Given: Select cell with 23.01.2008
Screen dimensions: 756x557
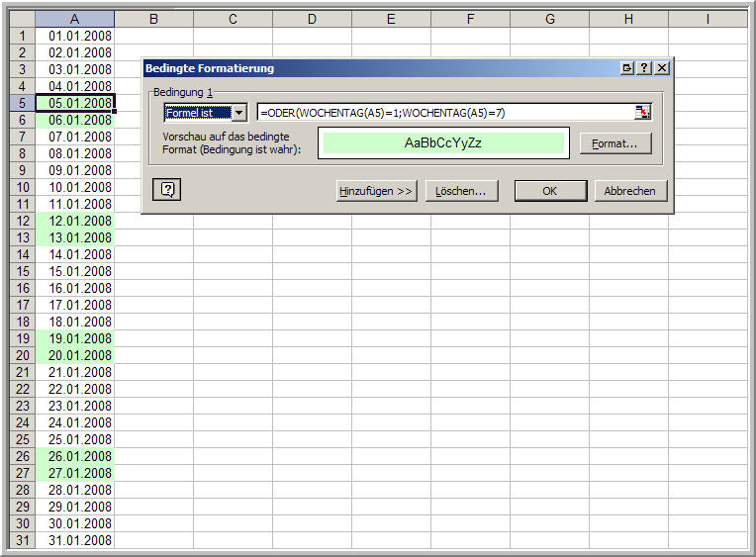Looking at the screenshot, I should pos(75,406).
